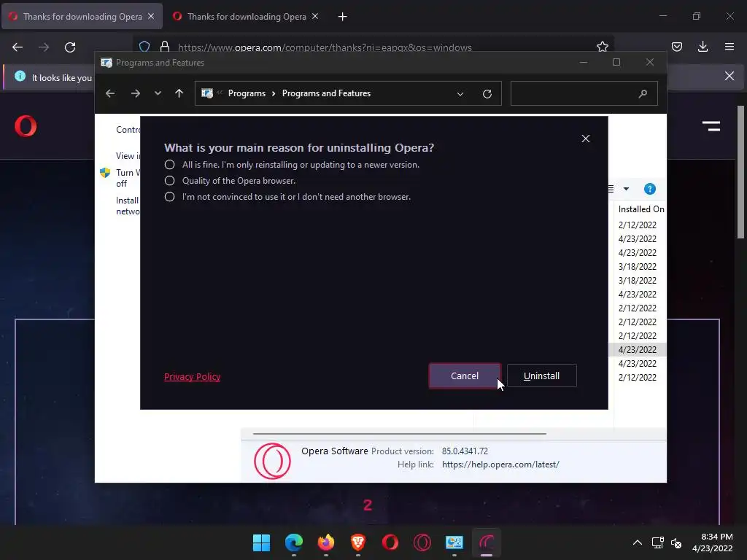Open Pocket save icon in Firefox
747x560 pixels.
pyautogui.click(x=676, y=47)
